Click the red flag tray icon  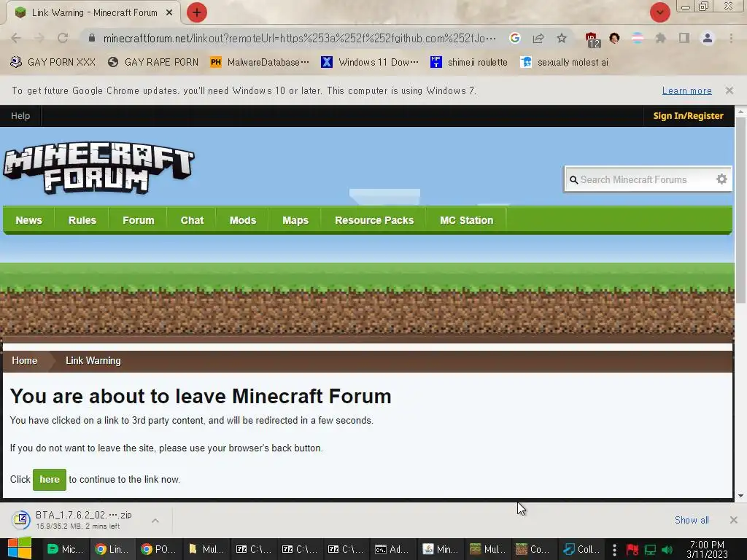632,550
